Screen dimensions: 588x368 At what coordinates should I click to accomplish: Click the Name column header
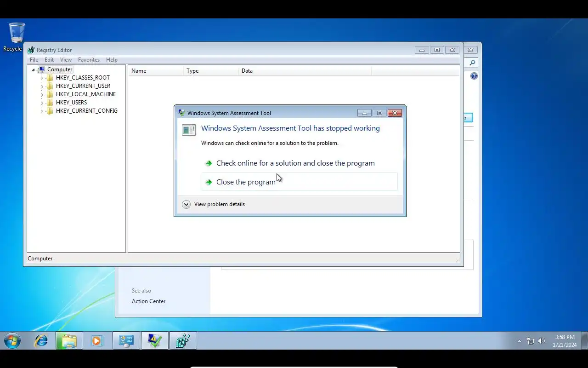click(x=155, y=71)
